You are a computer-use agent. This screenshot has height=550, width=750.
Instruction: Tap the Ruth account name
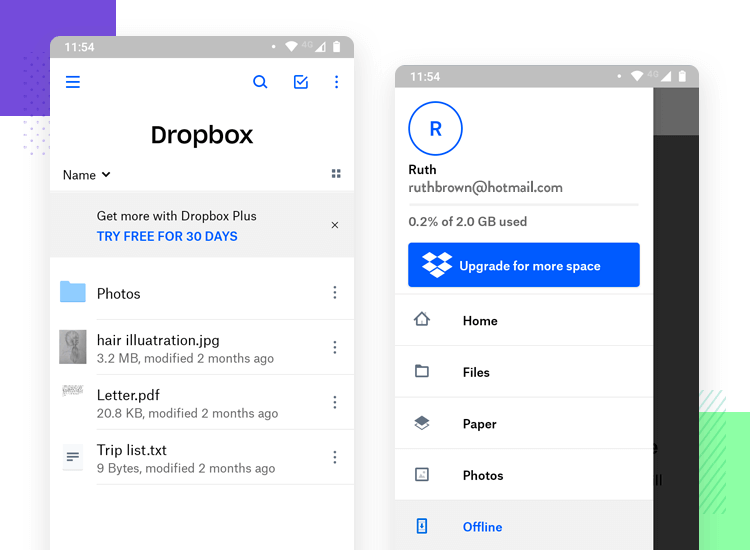(x=422, y=170)
